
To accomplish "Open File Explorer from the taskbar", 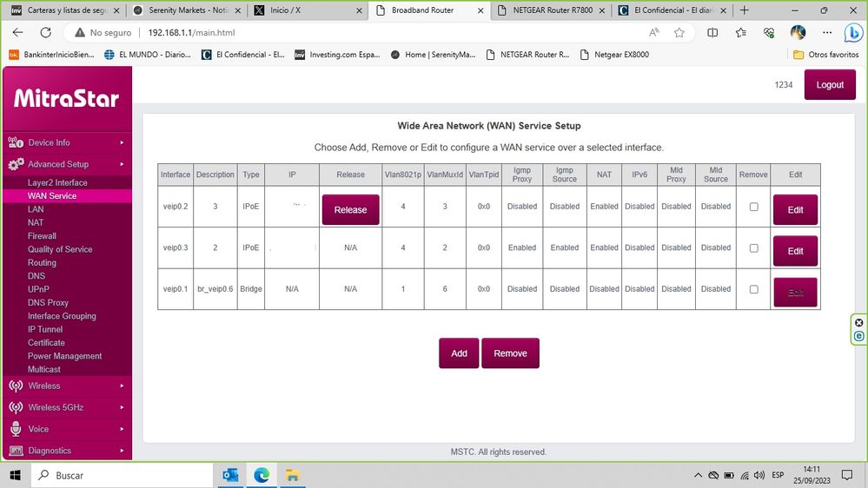I will pyautogui.click(x=293, y=475).
